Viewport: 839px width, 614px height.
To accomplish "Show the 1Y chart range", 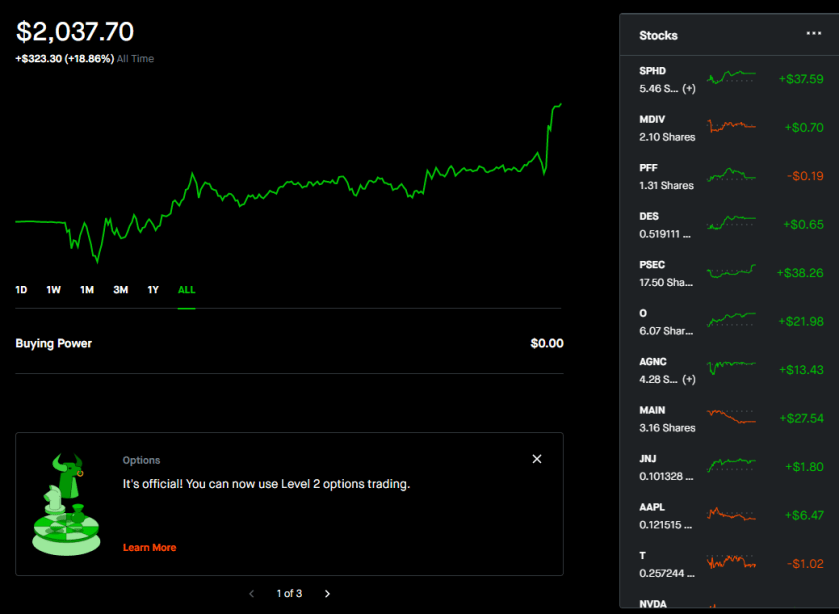I will coord(153,290).
